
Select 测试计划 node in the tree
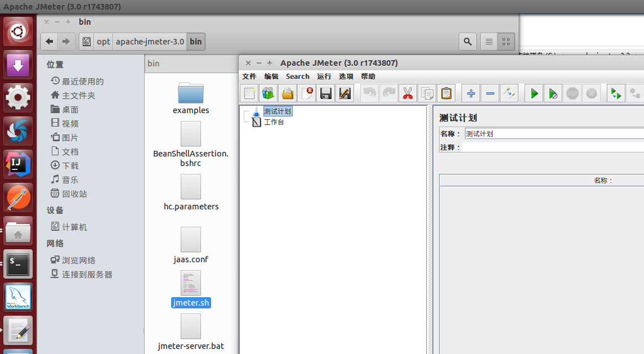278,111
